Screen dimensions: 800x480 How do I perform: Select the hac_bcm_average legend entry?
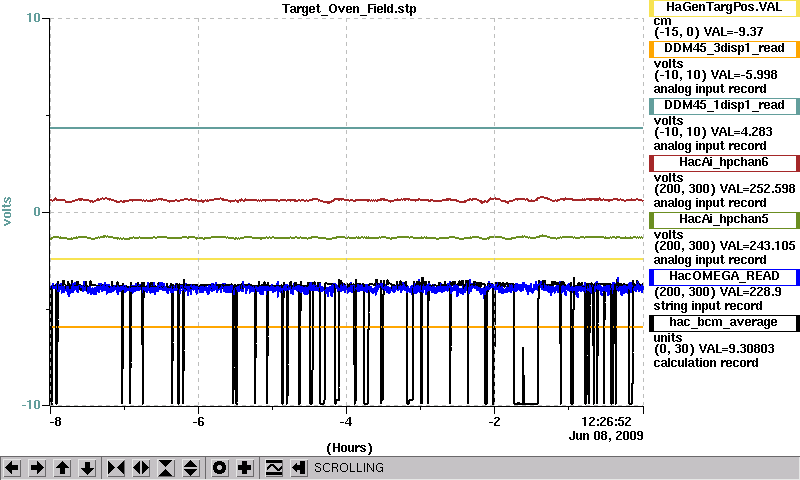(724, 323)
